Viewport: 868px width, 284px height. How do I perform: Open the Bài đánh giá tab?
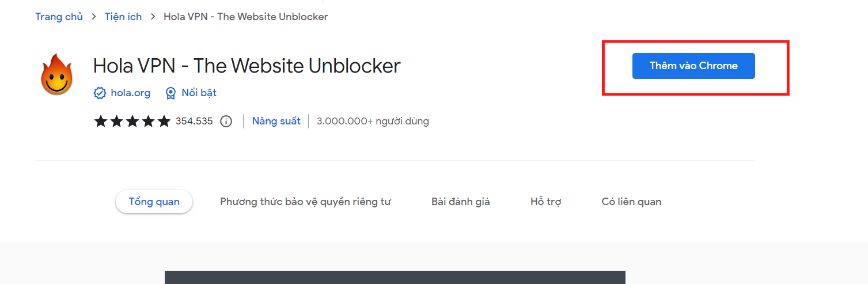[x=461, y=202]
